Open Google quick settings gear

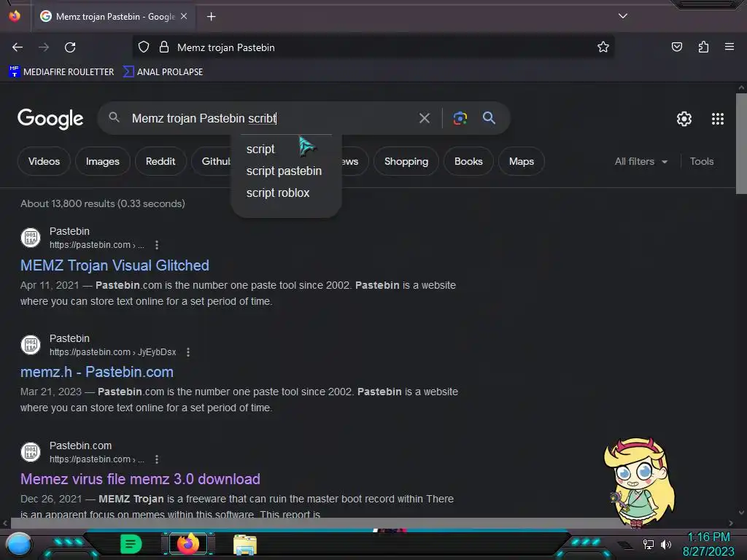[684, 119]
